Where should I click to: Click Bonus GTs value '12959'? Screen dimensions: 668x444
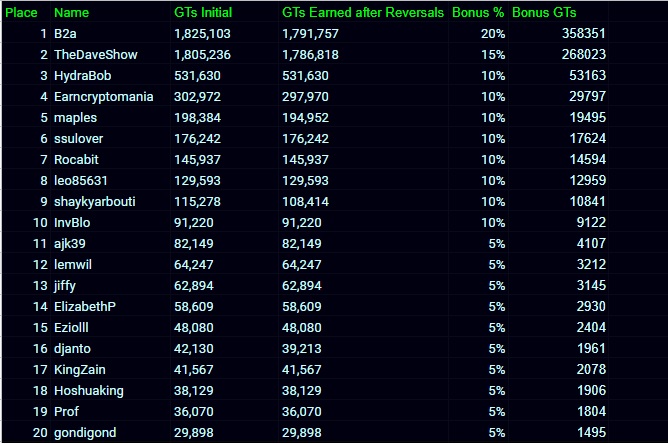coord(587,180)
